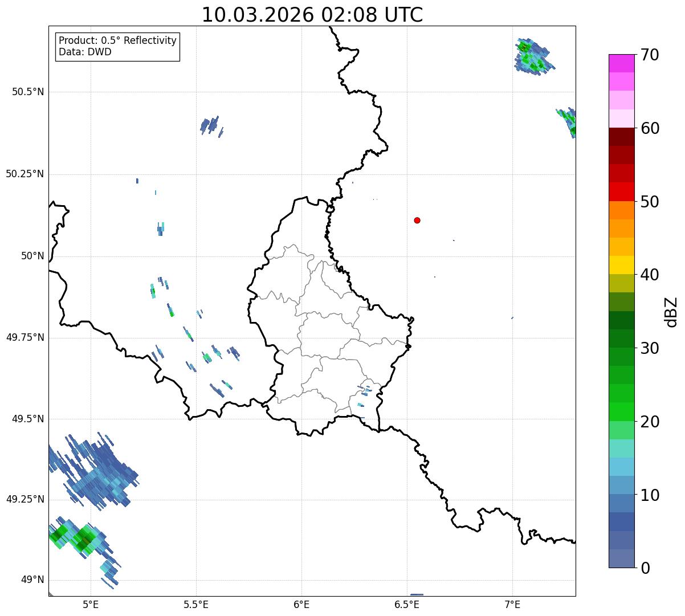Pick the light cyan swatch between 10 and 20 dBZ
685x616 pixels.
pos(621,467)
